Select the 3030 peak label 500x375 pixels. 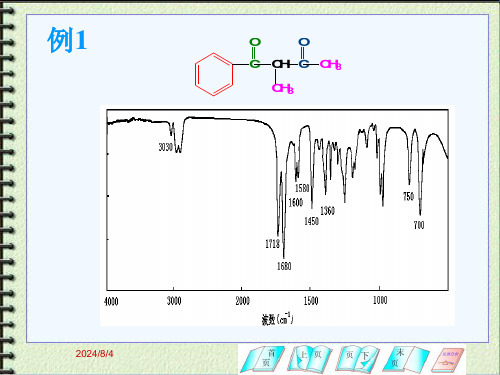tap(166, 147)
